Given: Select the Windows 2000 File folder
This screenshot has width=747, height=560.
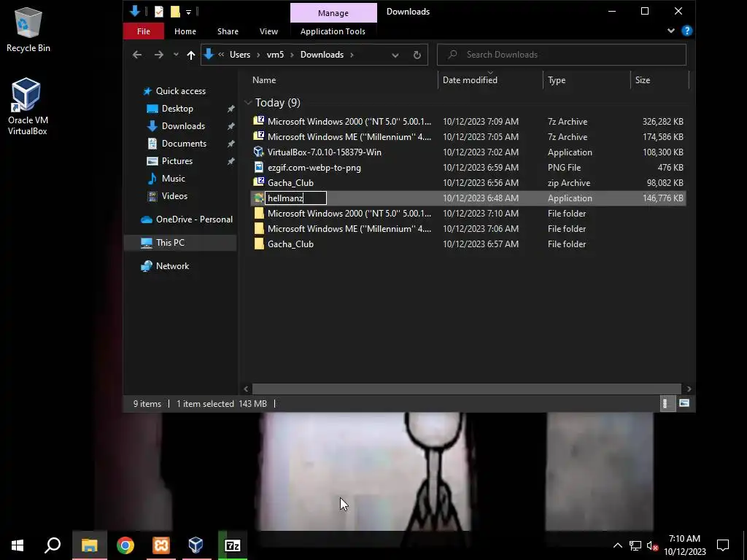Looking at the screenshot, I should (468, 214).
